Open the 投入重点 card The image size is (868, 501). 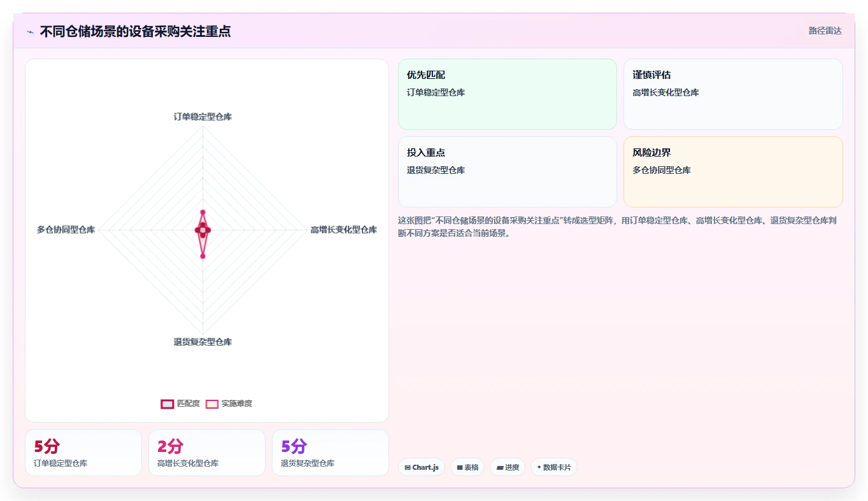click(x=508, y=172)
